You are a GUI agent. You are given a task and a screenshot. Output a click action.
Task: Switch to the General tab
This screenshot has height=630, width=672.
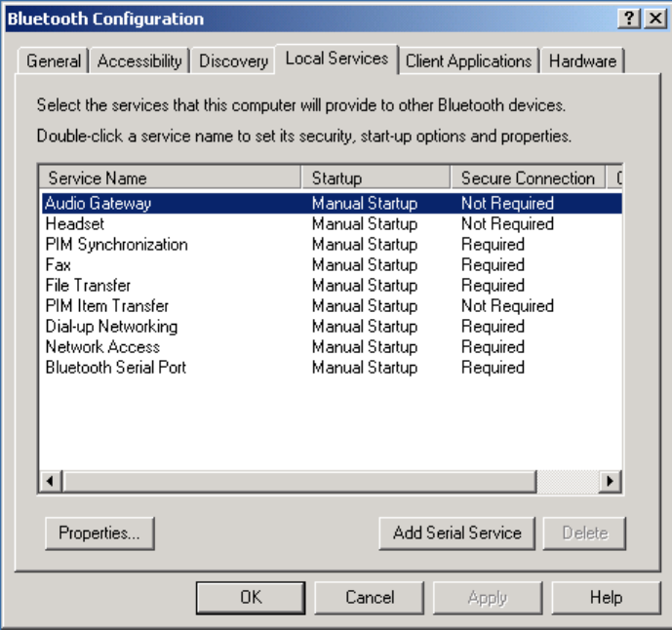[x=53, y=60]
